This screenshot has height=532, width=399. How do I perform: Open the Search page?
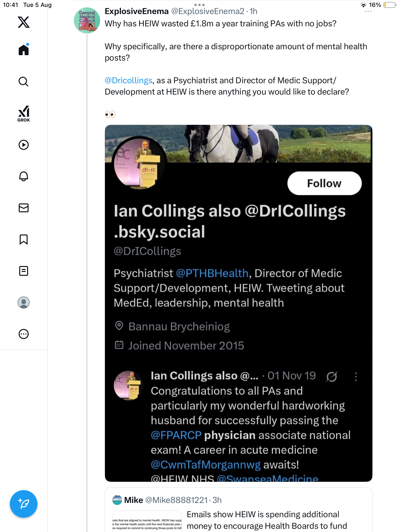(x=24, y=82)
